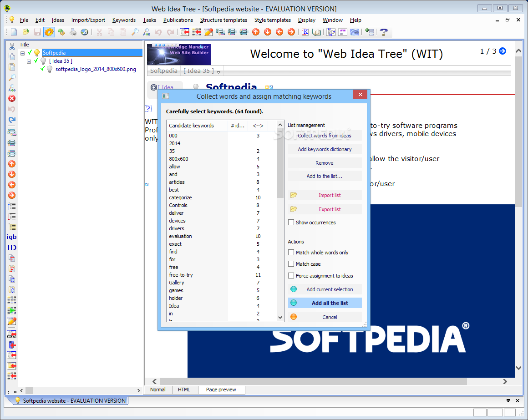Viewport: 528px width, 420px height.
Task: Click the Import list button
Action: pos(325,195)
